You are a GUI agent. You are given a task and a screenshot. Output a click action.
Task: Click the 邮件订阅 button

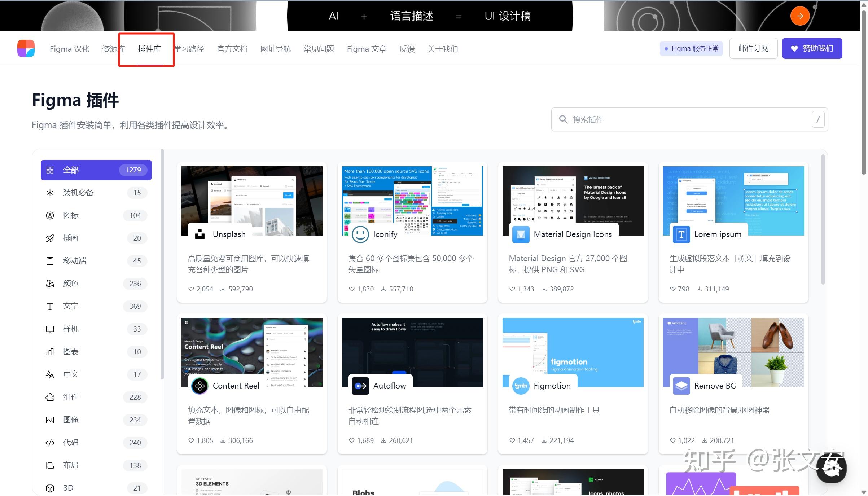[753, 48]
